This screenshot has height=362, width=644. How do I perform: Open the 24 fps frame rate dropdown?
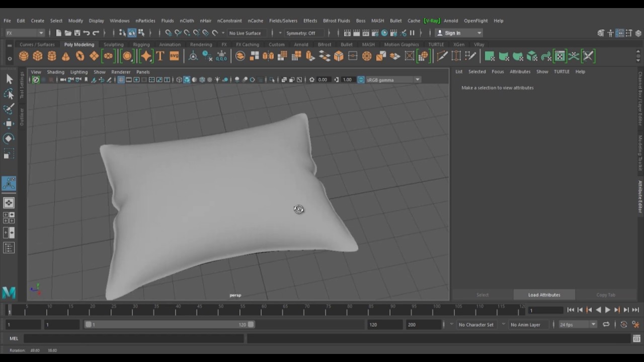click(577, 325)
